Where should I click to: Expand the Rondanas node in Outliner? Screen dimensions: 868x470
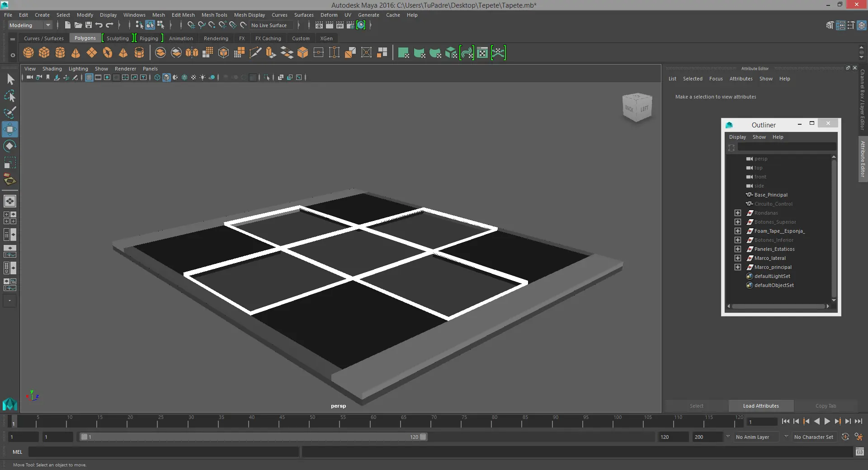[738, 213]
